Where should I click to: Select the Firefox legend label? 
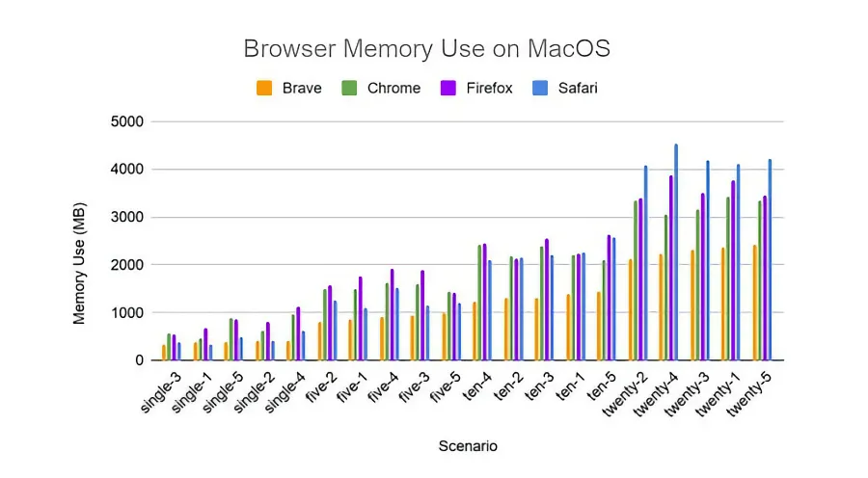[488, 89]
